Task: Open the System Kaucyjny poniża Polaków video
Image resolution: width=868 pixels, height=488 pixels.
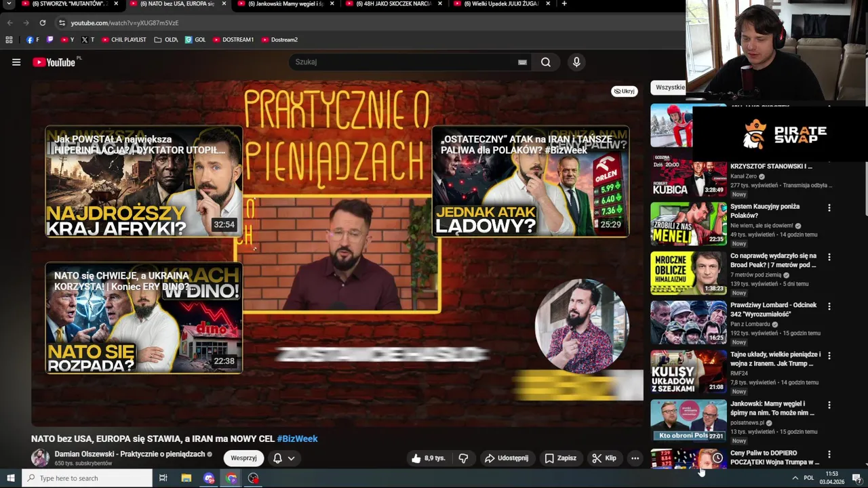Action: coord(765,211)
